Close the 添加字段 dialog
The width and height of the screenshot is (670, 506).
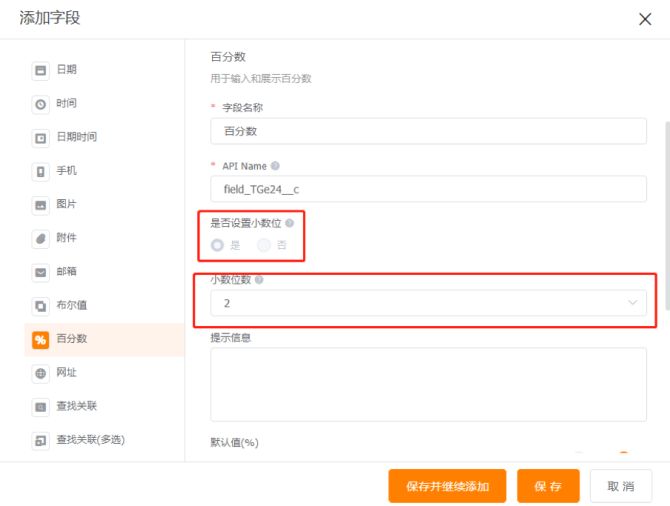pyautogui.click(x=645, y=19)
